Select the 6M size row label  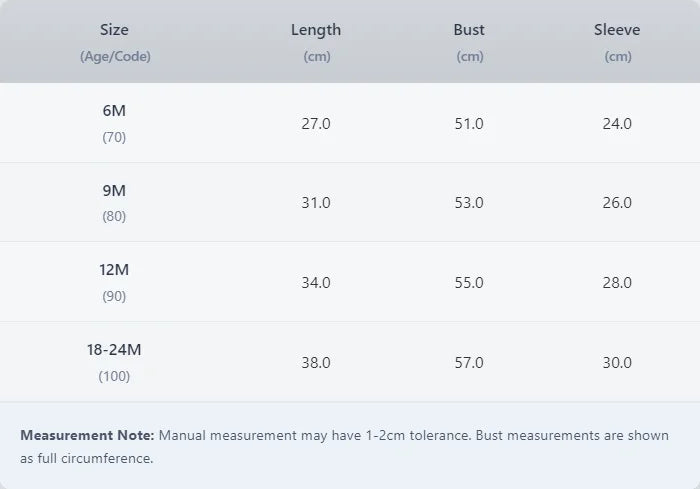[x=114, y=111]
